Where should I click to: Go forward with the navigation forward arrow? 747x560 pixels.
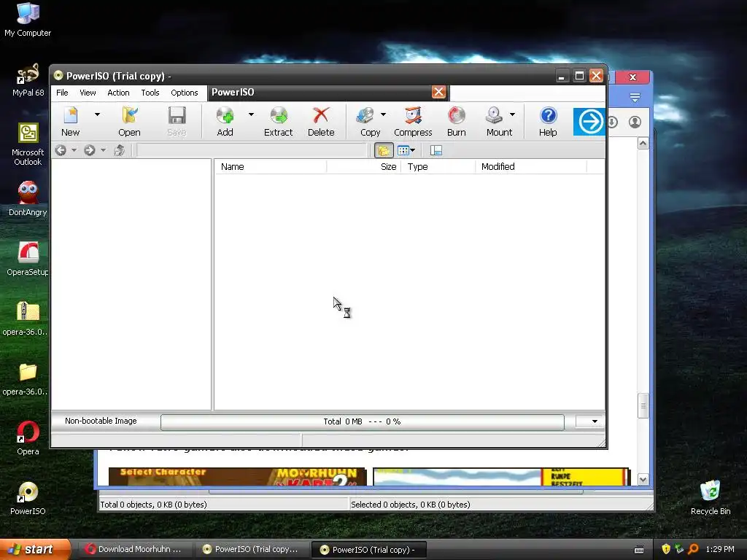[x=90, y=150]
